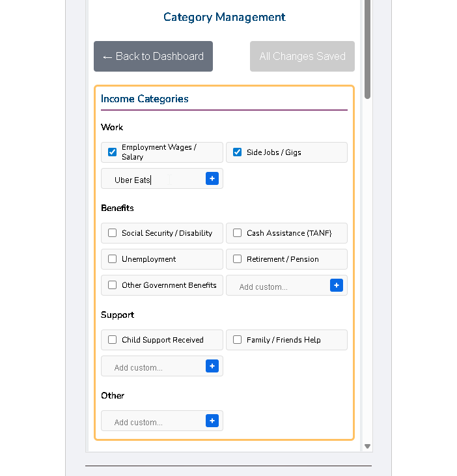Screen dimensions: 457x476
Task: Check the Cash Assistance (TANF) option
Action: (x=238, y=233)
